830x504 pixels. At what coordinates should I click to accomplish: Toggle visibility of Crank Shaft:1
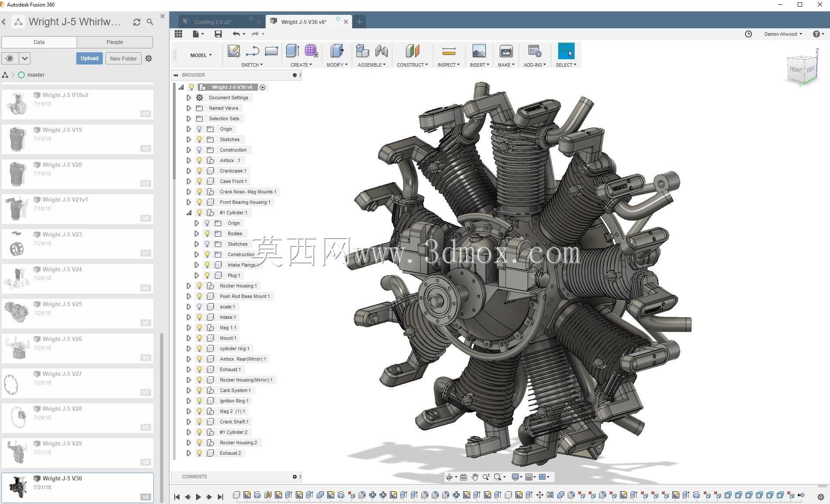point(199,422)
